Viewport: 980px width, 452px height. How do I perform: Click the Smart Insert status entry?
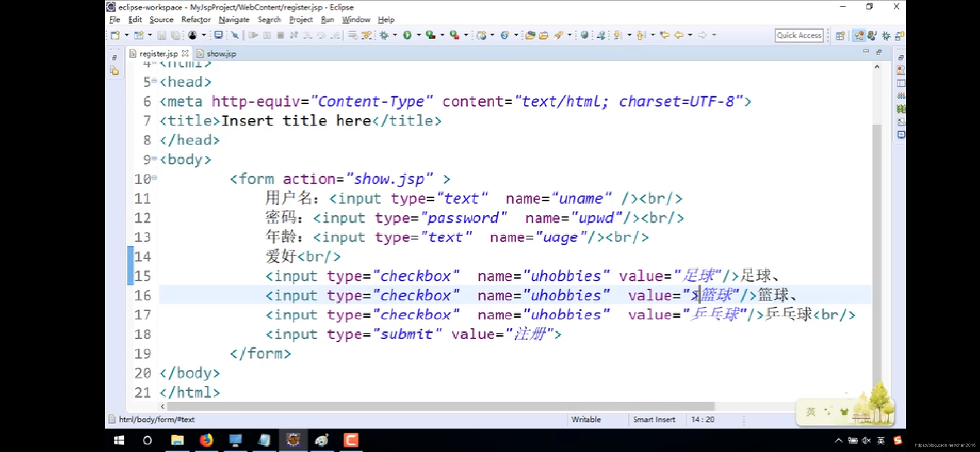(x=654, y=419)
